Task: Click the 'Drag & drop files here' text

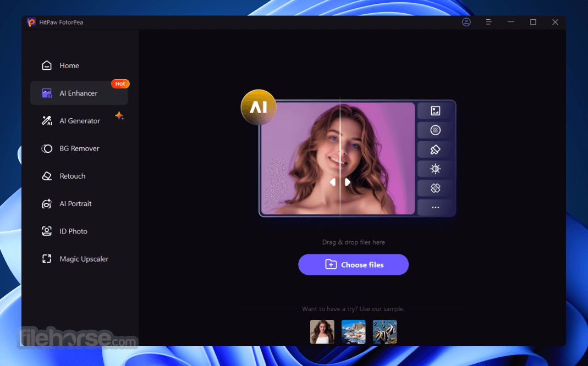Action: [354, 242]
